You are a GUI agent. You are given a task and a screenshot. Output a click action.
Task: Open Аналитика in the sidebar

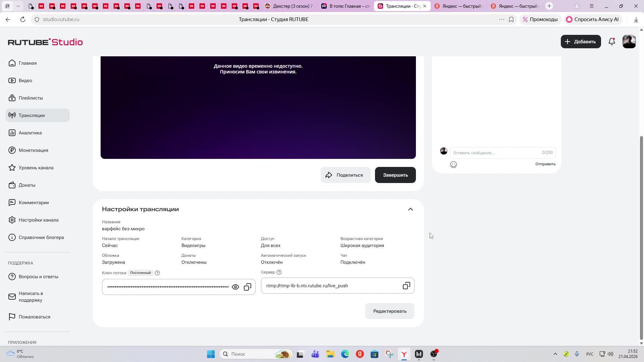(x=30, y=133)
